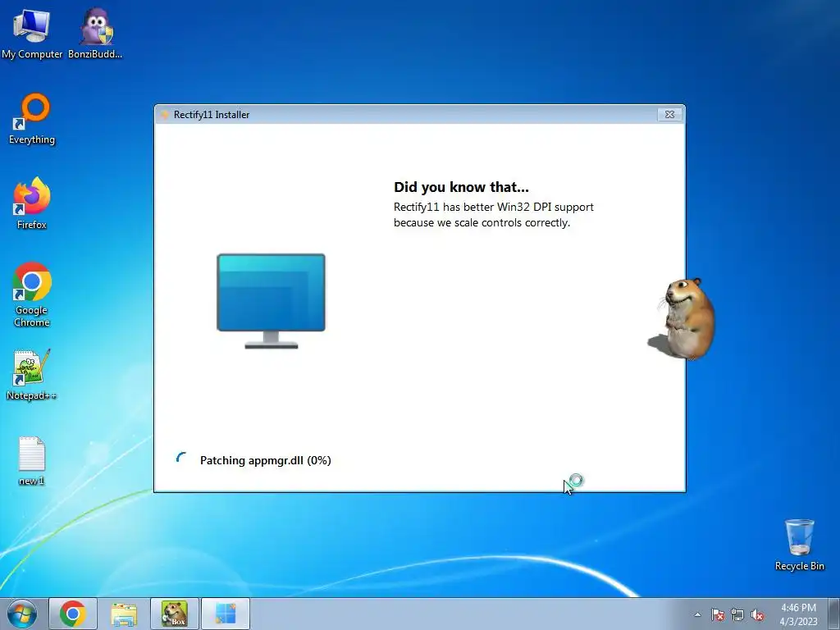Open the clock showing 4:46 PM
The width and height of the screenshot is (840, 630).
coord(798,614)
